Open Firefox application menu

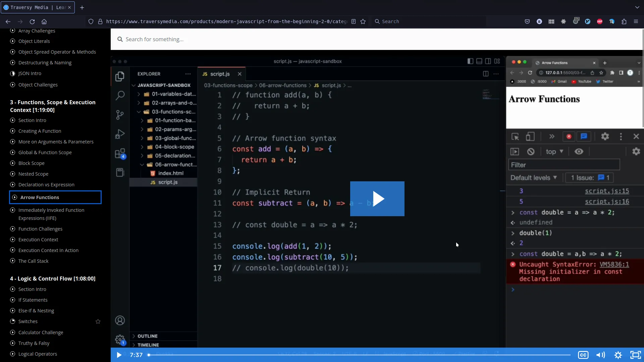[x=636, y=21]
